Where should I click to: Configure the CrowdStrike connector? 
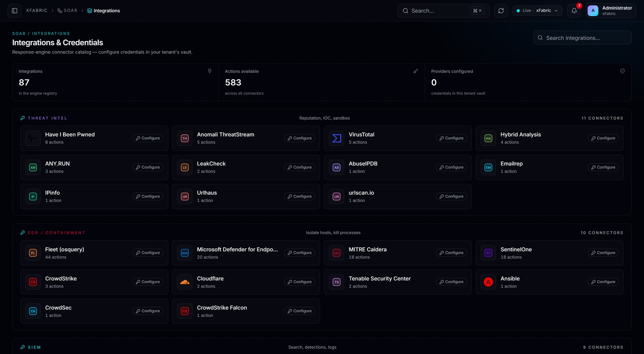[x=148, y=282]
